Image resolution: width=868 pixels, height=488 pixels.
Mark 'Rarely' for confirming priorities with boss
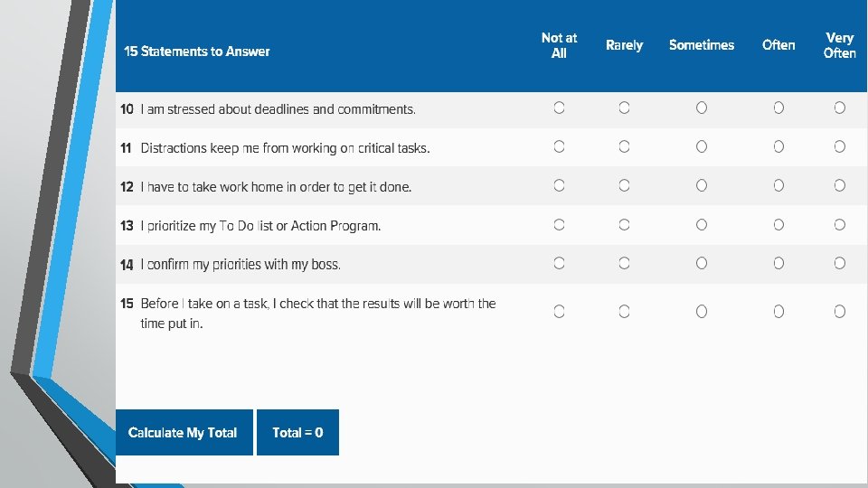pos(624,263)
